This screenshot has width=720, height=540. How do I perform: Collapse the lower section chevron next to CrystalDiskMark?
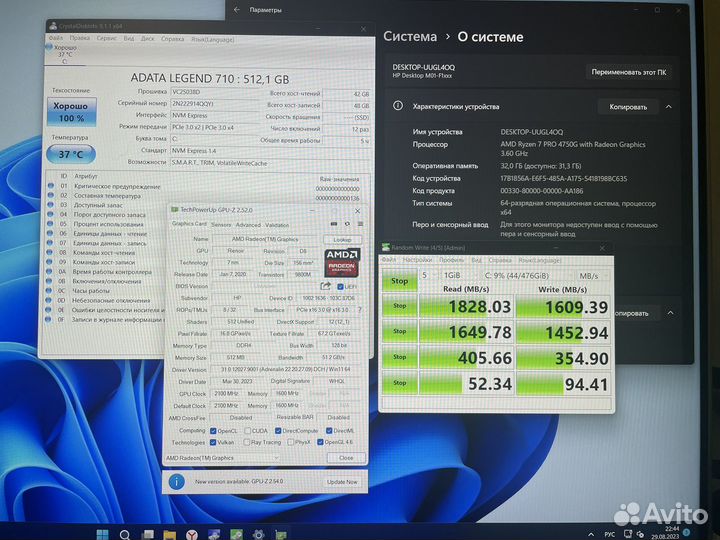(670, 313)
